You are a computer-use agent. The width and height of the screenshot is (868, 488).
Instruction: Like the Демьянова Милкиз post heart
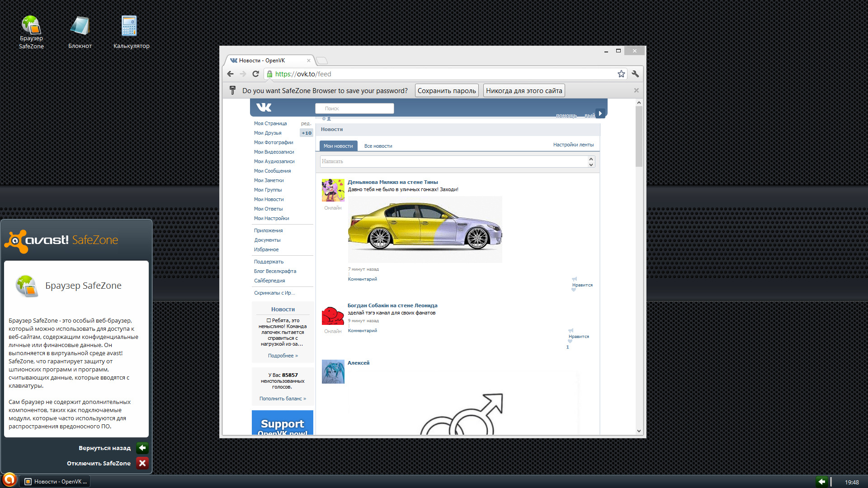[x=574, y=290]
